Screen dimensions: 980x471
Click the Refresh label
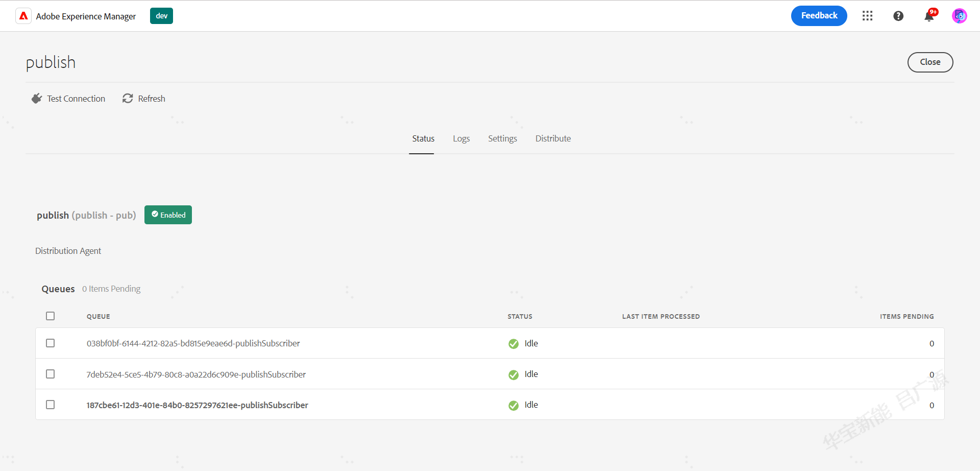(x=152, y=99)
